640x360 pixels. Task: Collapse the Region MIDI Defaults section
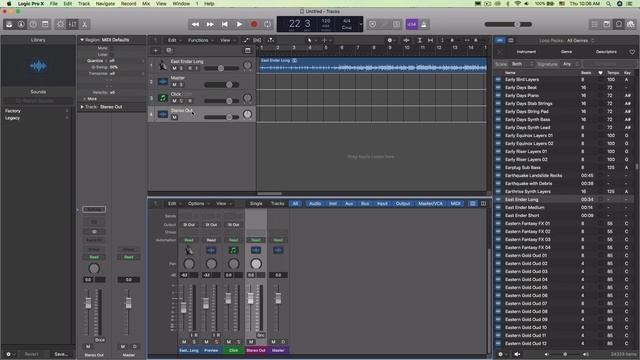pyautogui.click(x=82, y=40)
